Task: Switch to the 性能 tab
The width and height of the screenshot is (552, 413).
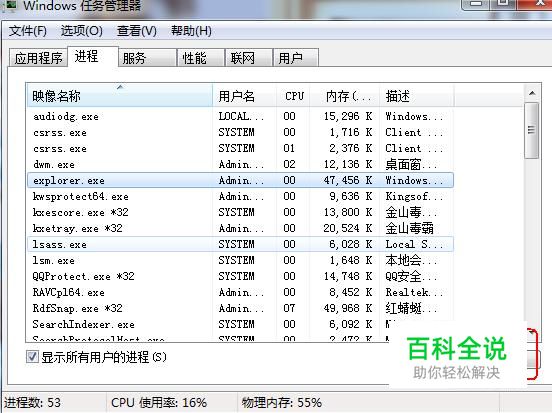Action: point(201,58)
